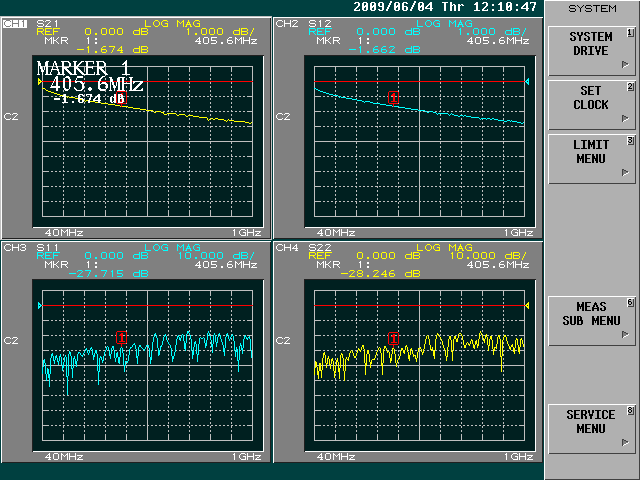
Task: Click CH4 stop frequency 1GHz label
Action: click(x=518, y=457)
